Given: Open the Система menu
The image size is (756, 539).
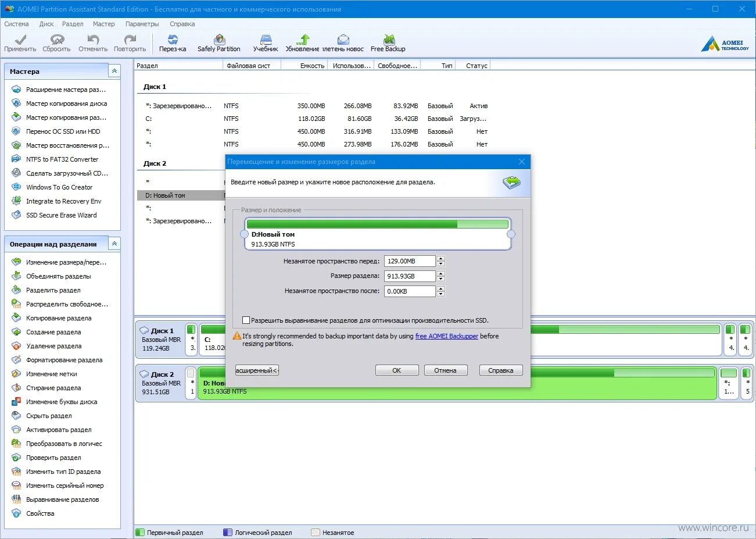Looking at the screenshot, I should (16, 24).
